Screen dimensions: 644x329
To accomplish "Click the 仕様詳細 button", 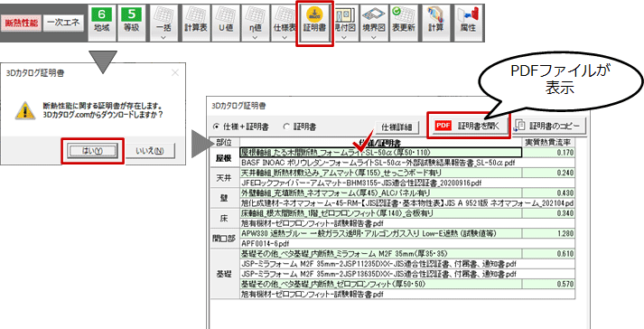I will (397, 127).
